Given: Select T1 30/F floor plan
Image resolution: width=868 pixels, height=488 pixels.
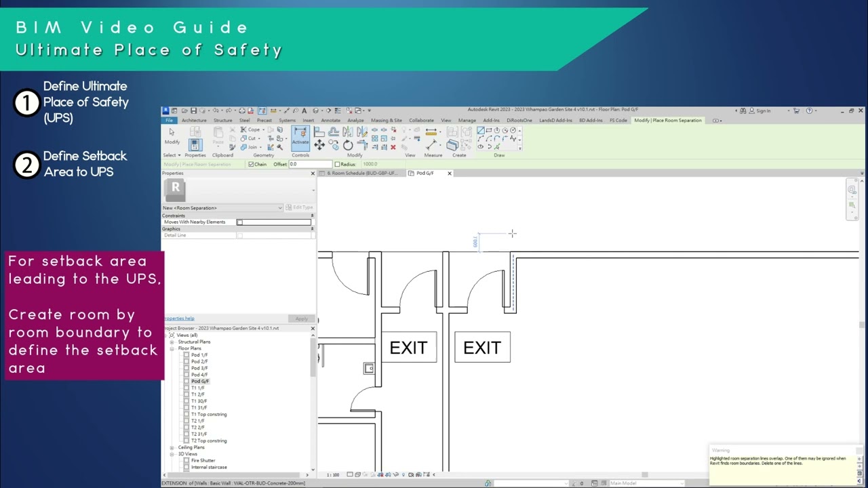Looking at the screenshot, I should click(199, 401).
